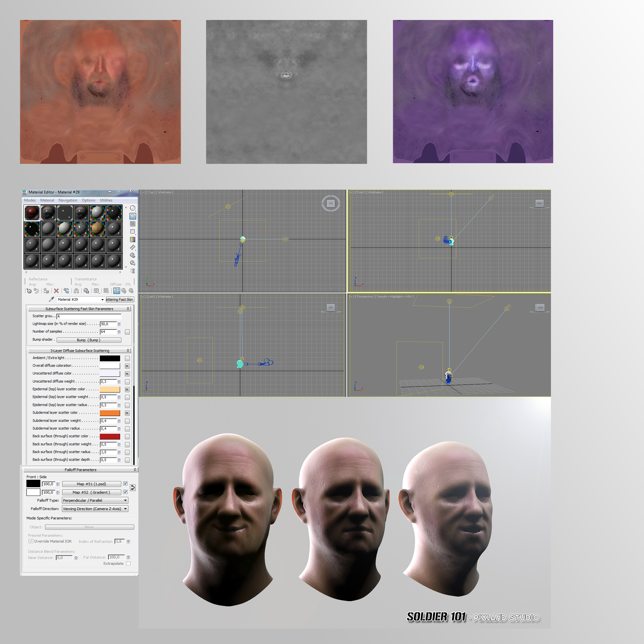Toggle the Backlight icon

[133, 216]
